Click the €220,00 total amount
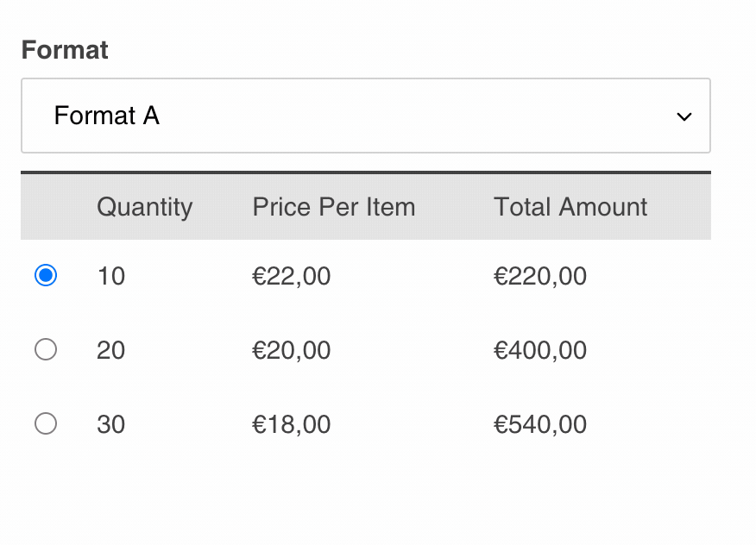 pyautogui.click(x=539, y=276)
